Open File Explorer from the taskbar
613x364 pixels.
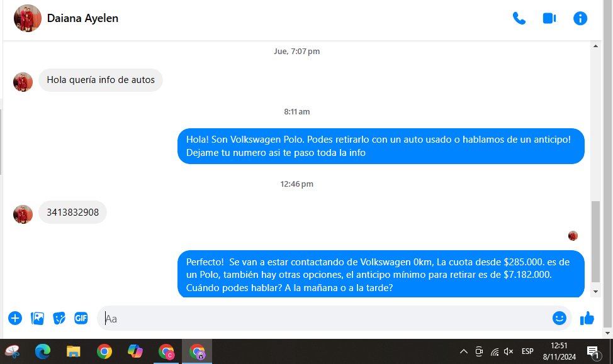pyautogui.click(x=74, y=351)
